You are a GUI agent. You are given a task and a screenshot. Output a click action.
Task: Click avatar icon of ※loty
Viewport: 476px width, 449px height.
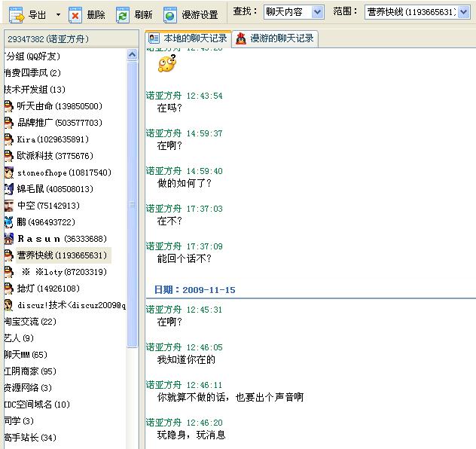tap(9, 272)
